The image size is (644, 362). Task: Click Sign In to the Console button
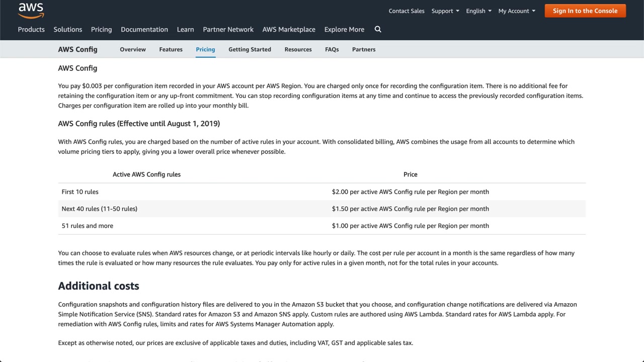tap(585, 11)
